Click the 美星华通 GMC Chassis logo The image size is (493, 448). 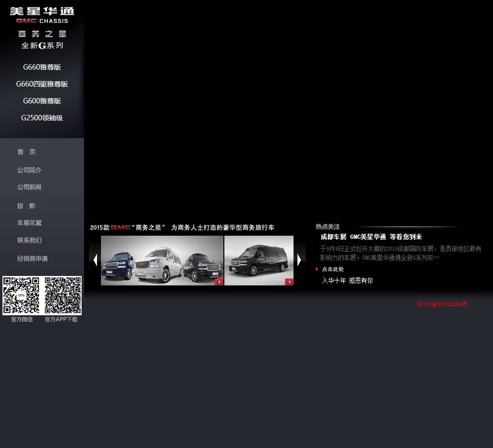click(42, 15)
